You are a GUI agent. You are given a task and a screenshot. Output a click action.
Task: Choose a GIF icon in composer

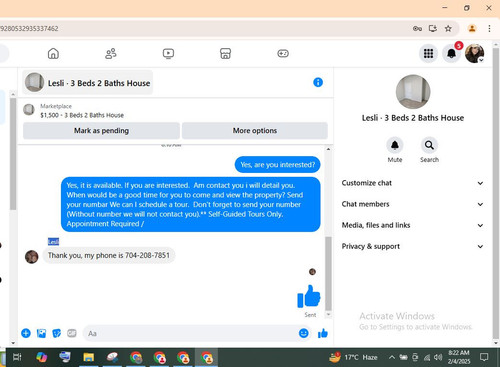[72, 333]
